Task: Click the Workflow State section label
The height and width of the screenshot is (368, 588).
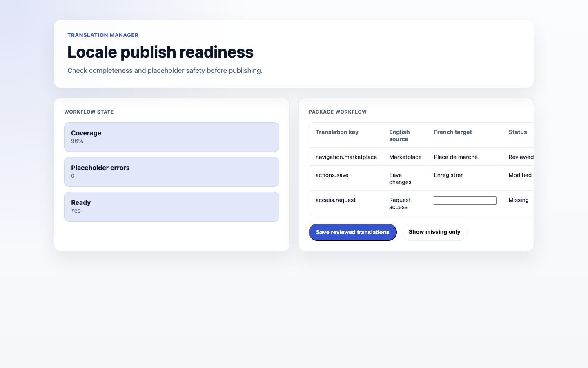Action: coord(89,112)
